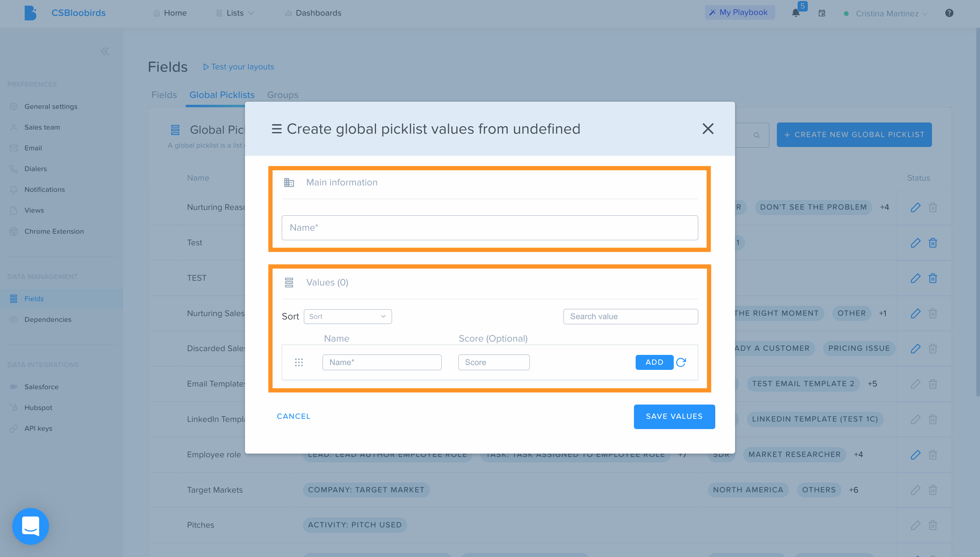Open Views in sidebar
The image size is (980, 557).
[34, 210]
